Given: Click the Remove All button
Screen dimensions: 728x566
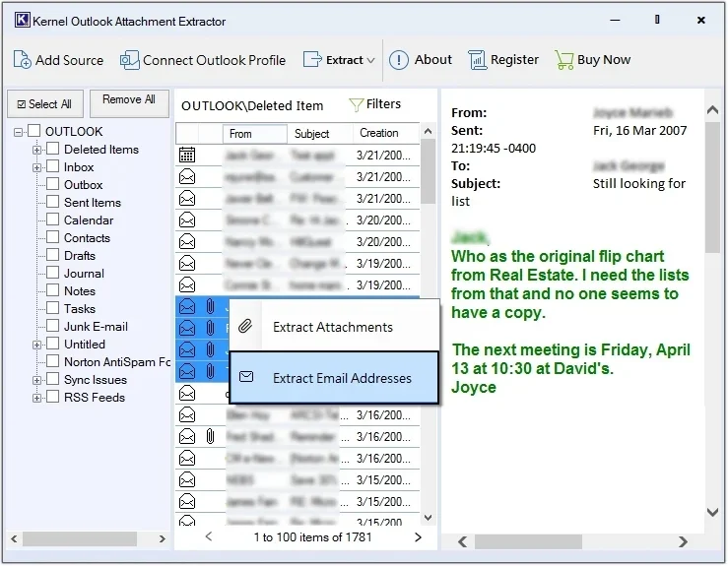Looking at the screenshot, I should click(x=129, y=103).
